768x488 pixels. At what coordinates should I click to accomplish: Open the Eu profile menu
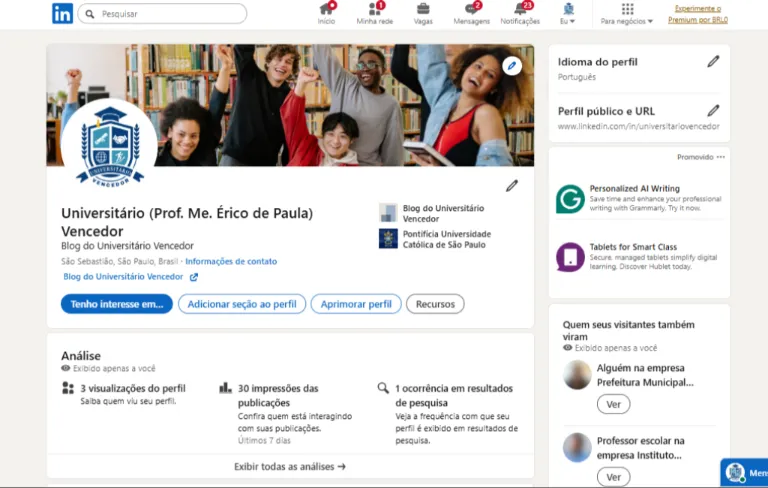[x=568, y=14]
